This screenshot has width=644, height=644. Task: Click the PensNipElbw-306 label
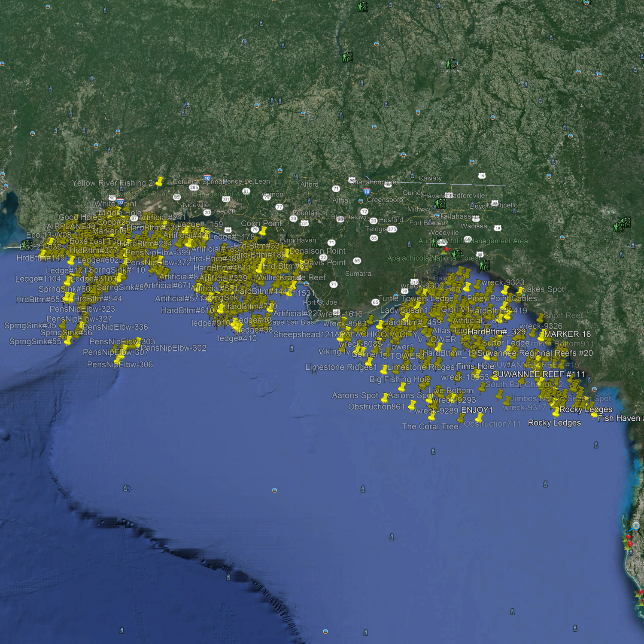coord(120,365)
